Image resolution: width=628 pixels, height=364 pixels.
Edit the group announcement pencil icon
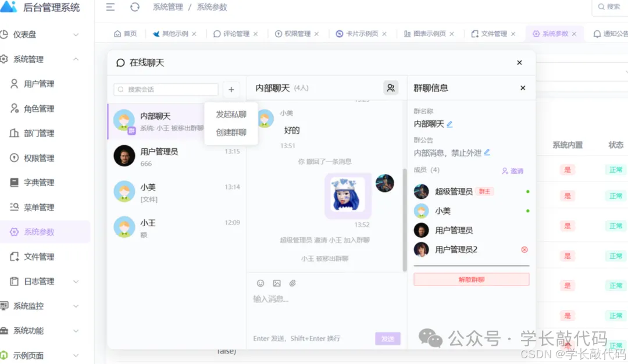(x=487, y=152)
